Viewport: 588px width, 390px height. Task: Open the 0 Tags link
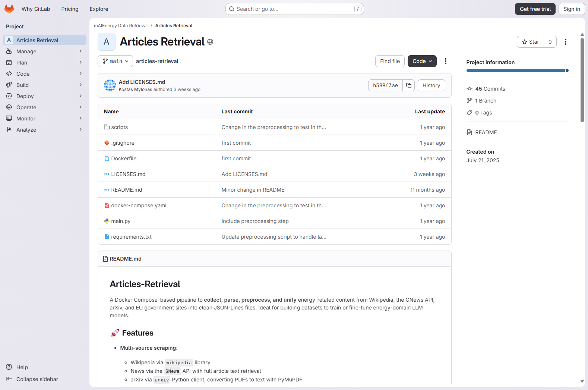tap(484, 113)
